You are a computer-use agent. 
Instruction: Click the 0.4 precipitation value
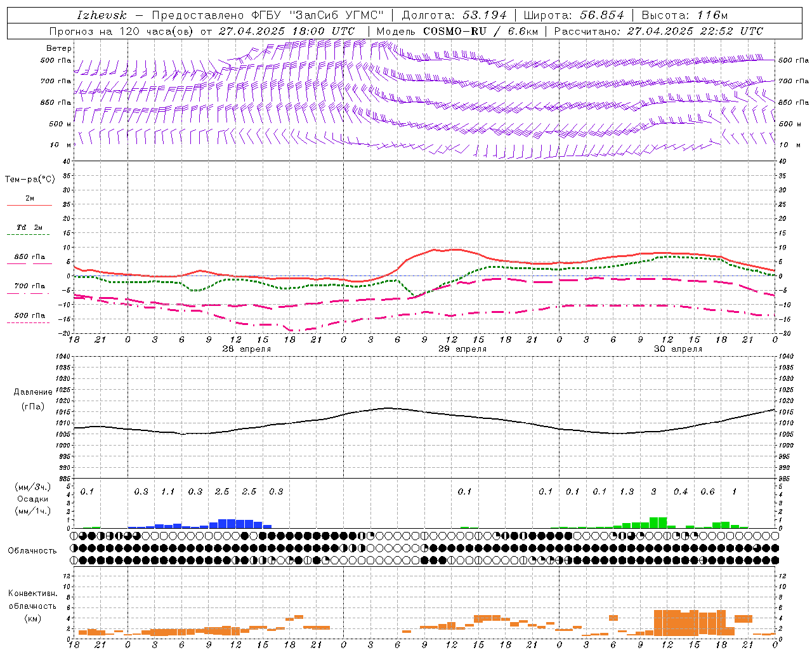coord(681,491)
